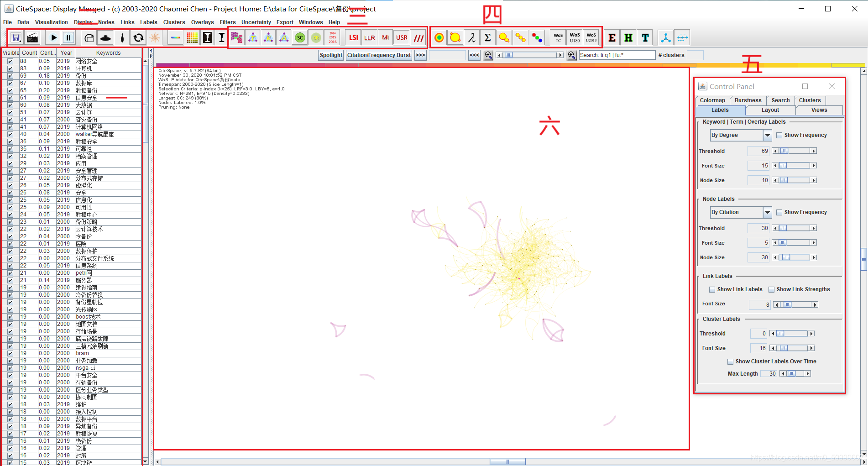Switch to the Views tab

coord(819,110)
